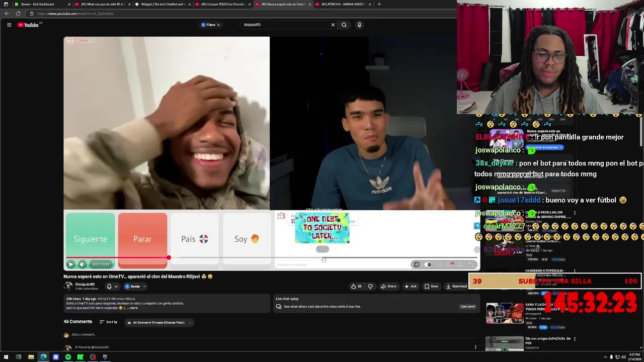Switch to theater mode

coord(460,264)
